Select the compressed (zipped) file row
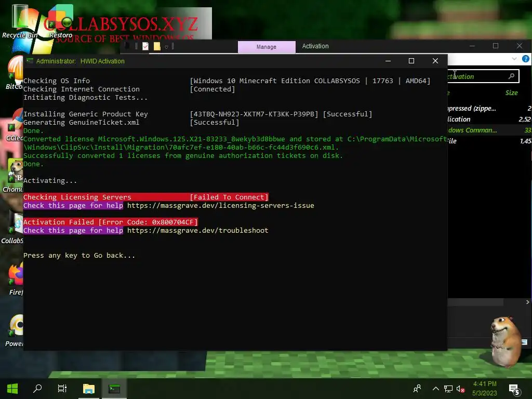Screen dimensions: 532x399 (489, 108)
